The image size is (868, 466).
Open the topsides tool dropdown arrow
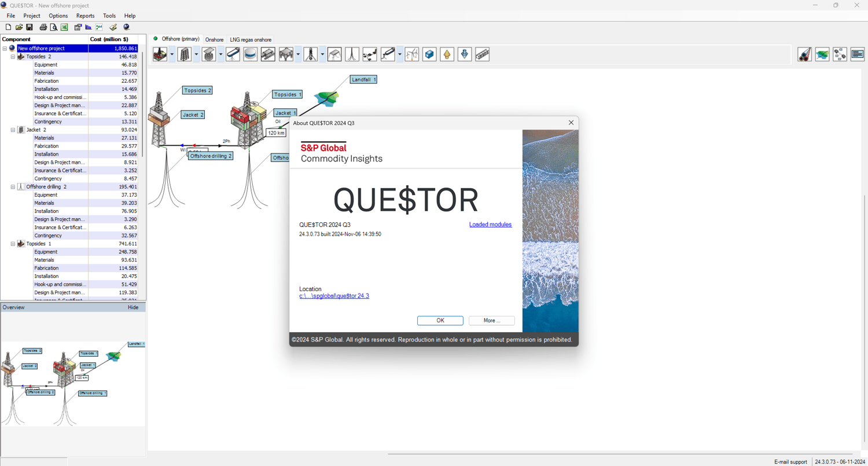click(x=172, y=54)
